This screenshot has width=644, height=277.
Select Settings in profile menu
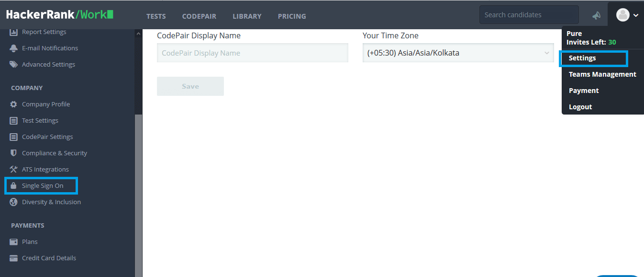pyautogui.click(x=582, y=58)
